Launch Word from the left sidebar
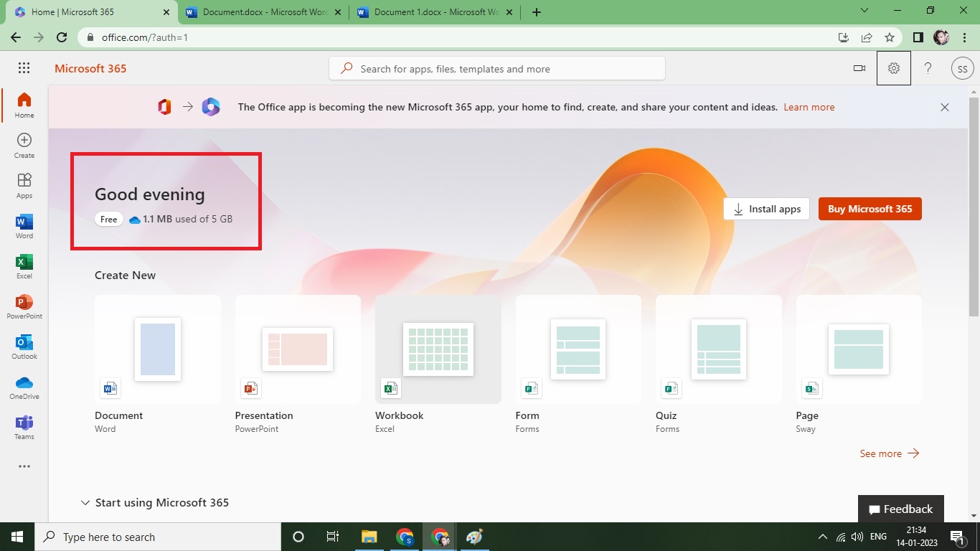Image resolution: width=980 pixels, height=551 pixels. 24,226
